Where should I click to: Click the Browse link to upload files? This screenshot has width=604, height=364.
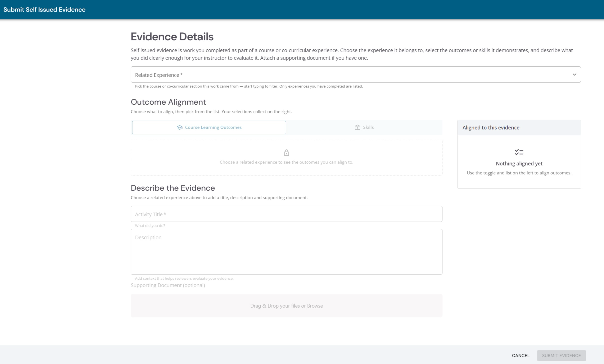[x=315, y=306]
